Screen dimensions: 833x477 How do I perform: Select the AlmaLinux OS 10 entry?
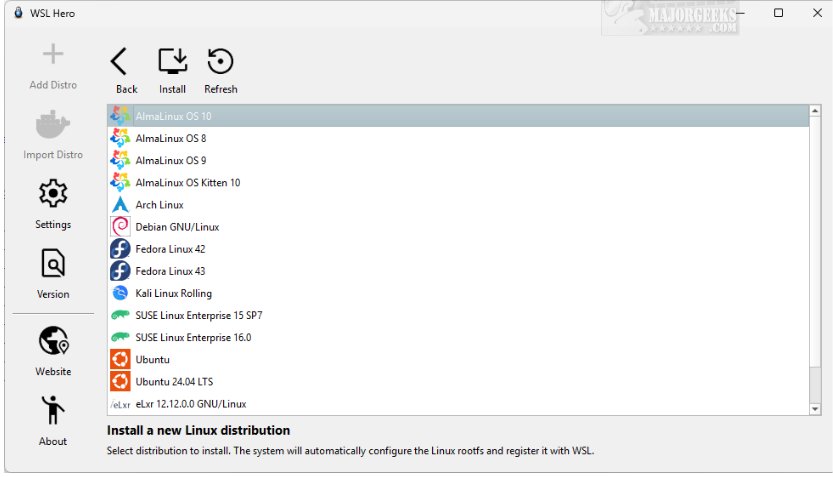[458, 116]
